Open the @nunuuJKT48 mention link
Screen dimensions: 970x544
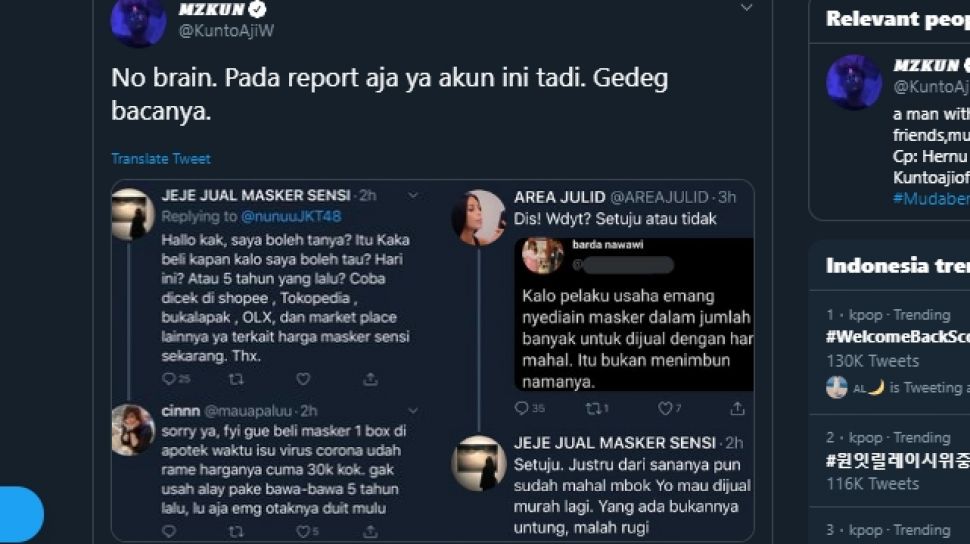tap(291, 217)
